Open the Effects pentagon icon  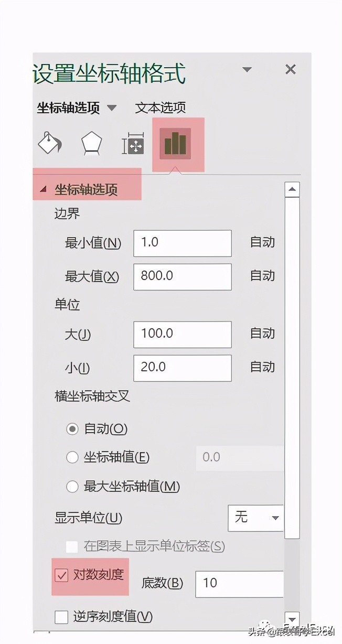pos(91,144)
